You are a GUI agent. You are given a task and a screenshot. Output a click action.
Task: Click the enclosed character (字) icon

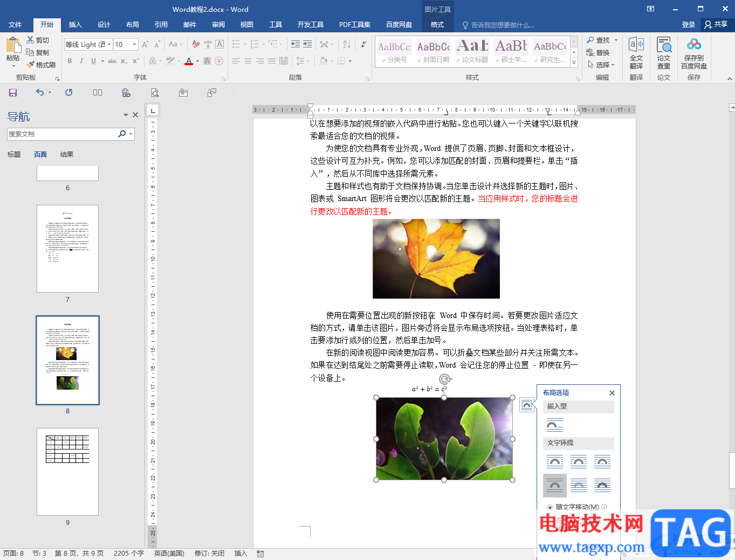(219, 61)
